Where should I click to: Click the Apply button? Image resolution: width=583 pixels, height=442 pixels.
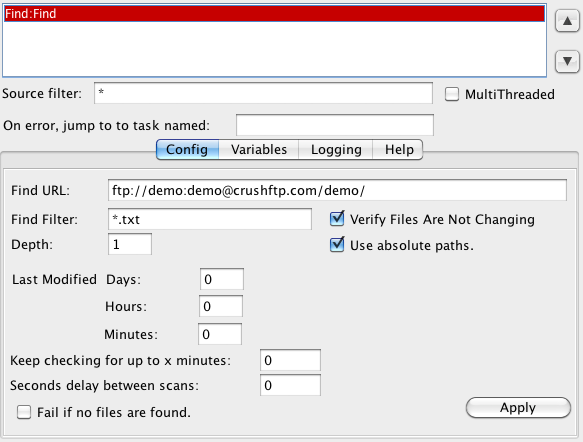(518, 408)
